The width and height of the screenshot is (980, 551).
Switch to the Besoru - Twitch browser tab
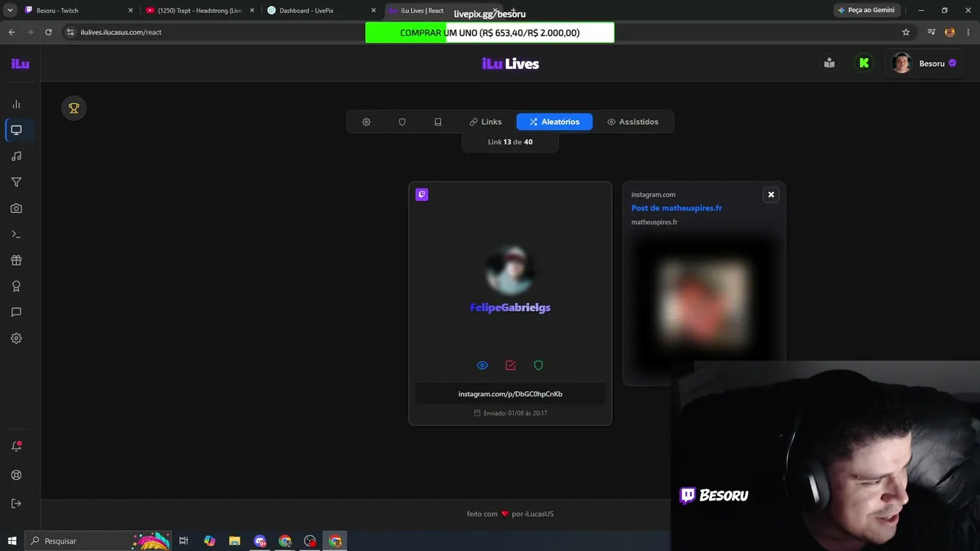click(x=79, y=11)
